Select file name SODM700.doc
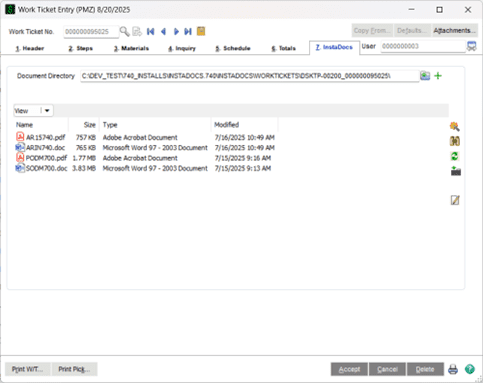 click(46, 168)
